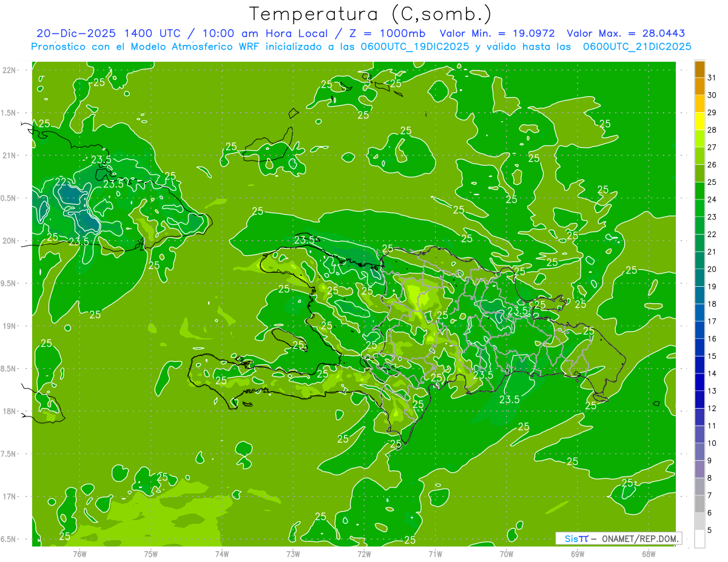Click the '20N' latitude axis label
This screenshot has width=728, height=562.
click(9, 241)
